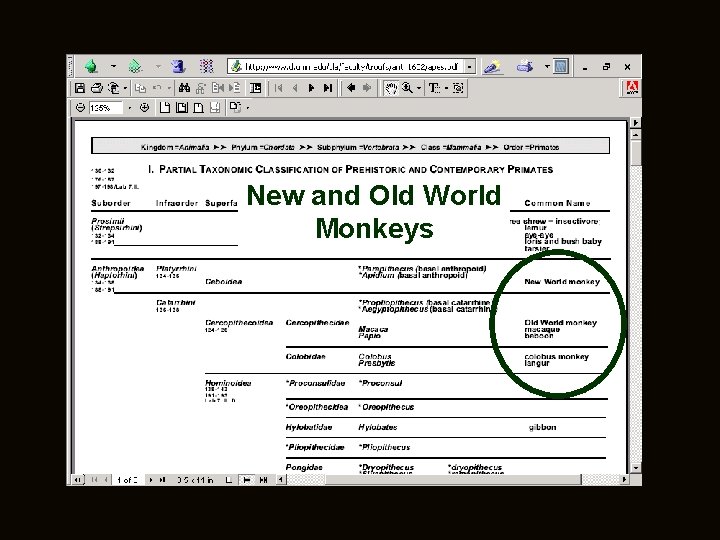Click 'New World monkey' common name text

coord(562,281)
